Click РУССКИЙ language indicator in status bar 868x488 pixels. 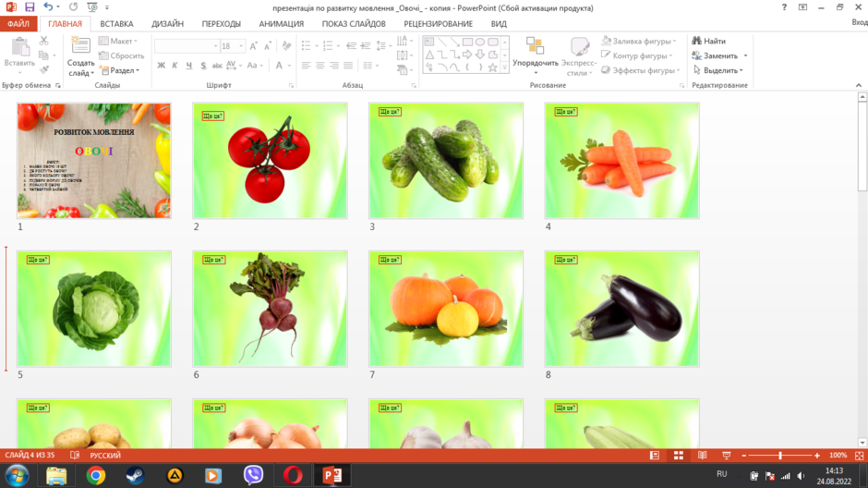pos(105,456)
